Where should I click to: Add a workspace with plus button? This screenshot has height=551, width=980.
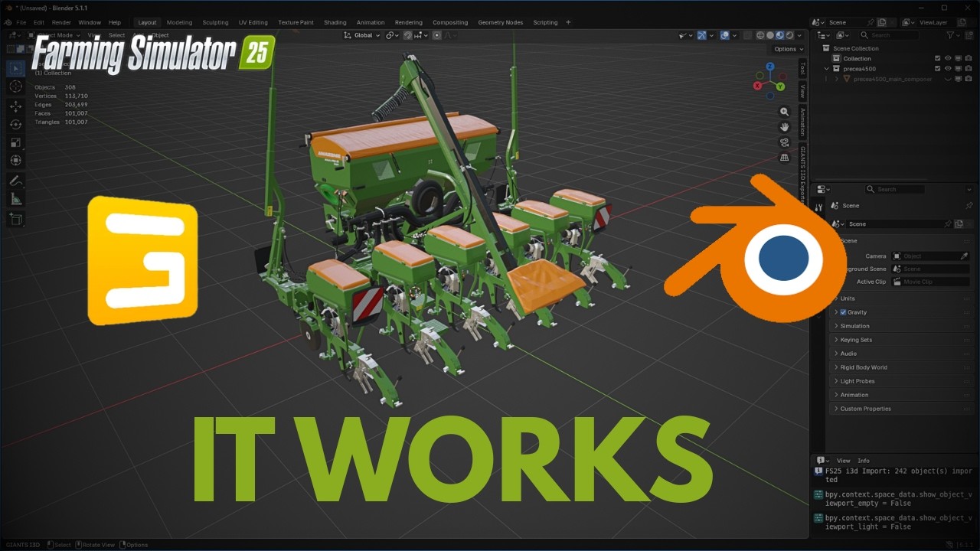[568, 22]
